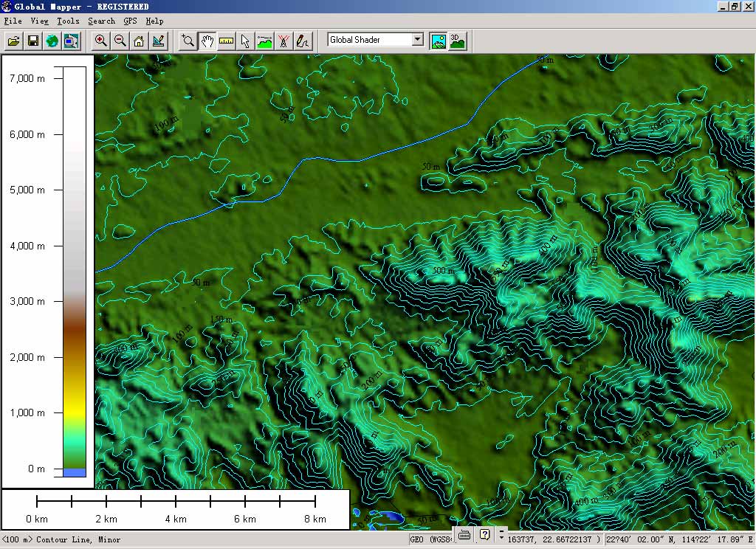Screen dimensions: 756x549
Task: Open the Tools menu
Action: (68, 21)
